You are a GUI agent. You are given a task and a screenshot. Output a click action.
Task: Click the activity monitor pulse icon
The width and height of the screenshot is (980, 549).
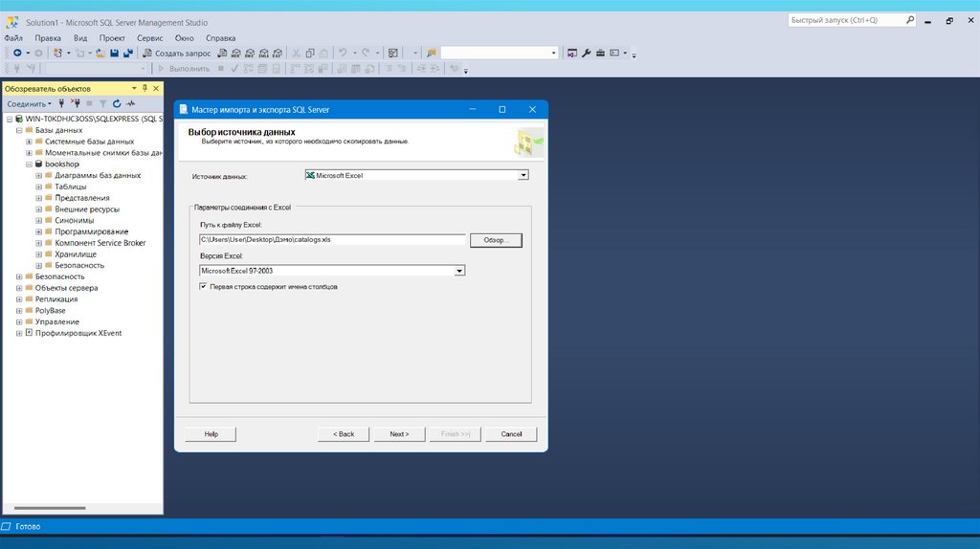[130, 103]
